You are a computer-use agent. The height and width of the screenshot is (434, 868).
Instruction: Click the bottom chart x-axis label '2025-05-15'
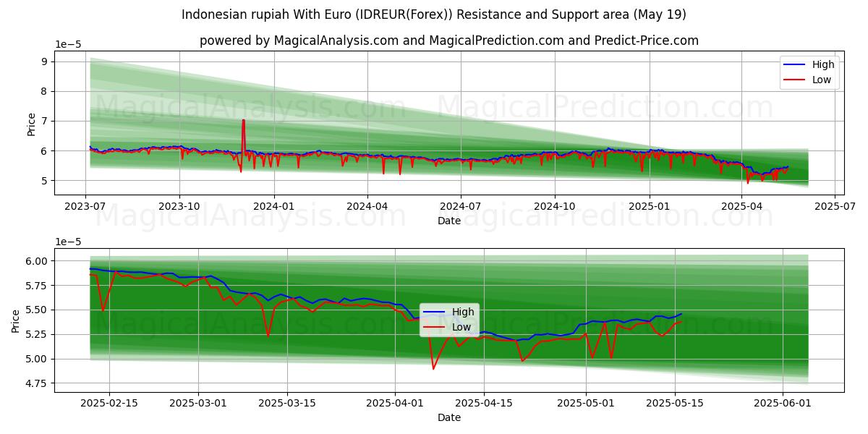click(675, 404)
